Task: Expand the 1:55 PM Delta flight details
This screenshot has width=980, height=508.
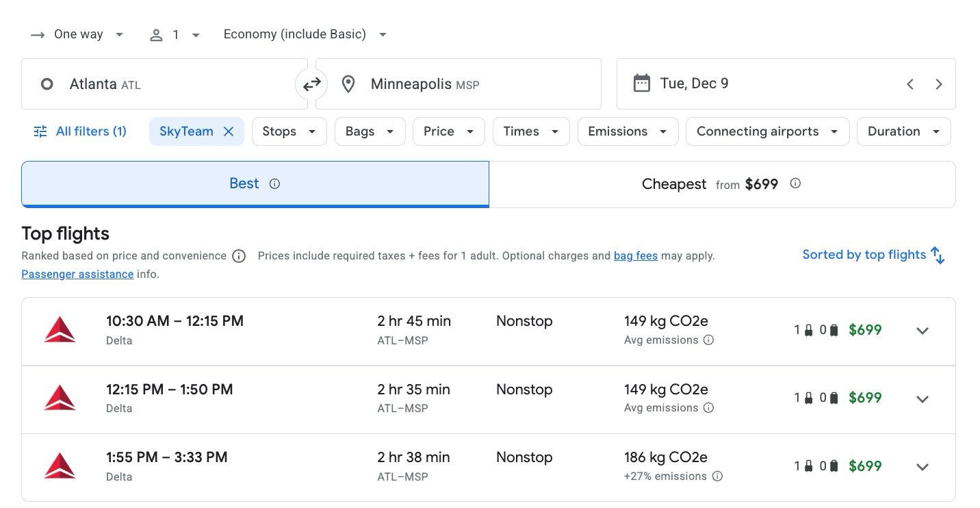Action: [x=922, y=467]
